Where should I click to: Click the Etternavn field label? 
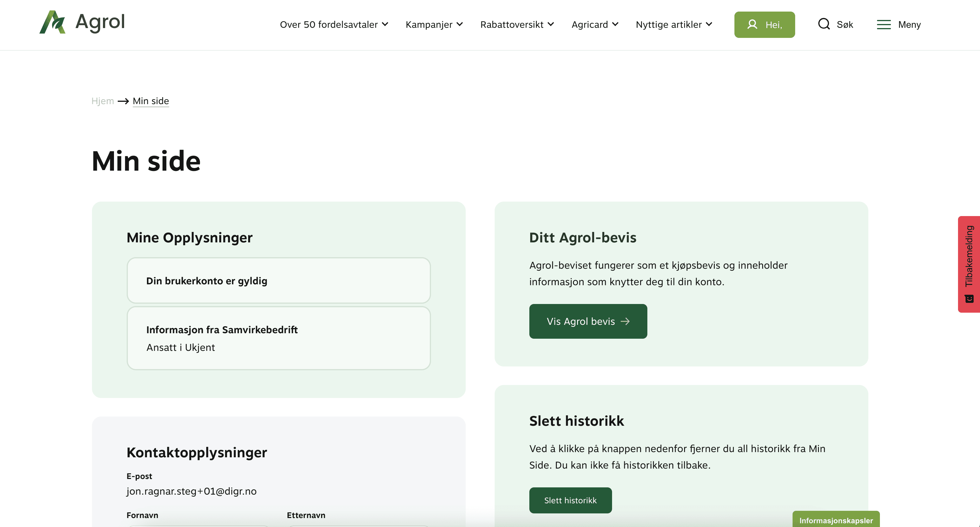pyautogui.click(x=306, y=515)
